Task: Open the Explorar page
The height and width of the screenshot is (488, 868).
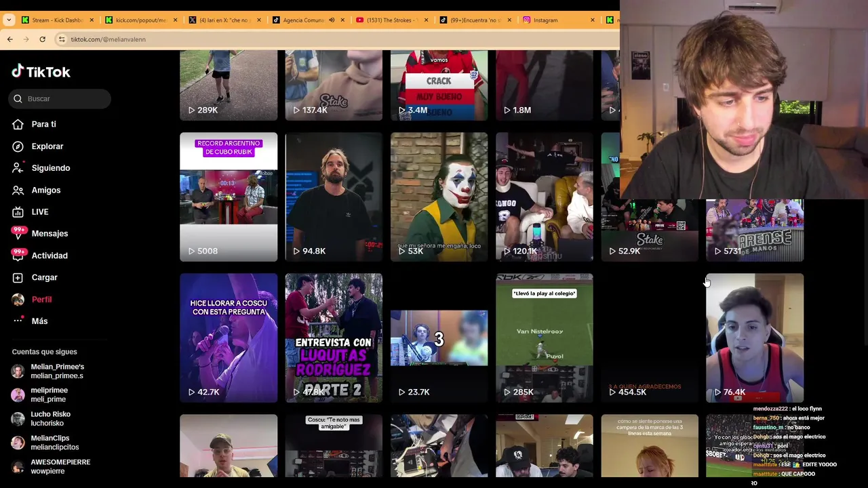Action: (47, 146)
